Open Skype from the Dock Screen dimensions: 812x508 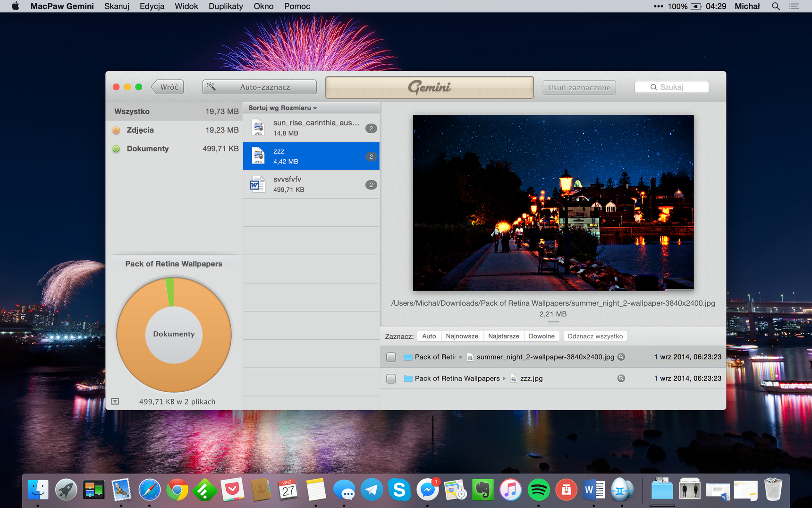pos(399,490)
